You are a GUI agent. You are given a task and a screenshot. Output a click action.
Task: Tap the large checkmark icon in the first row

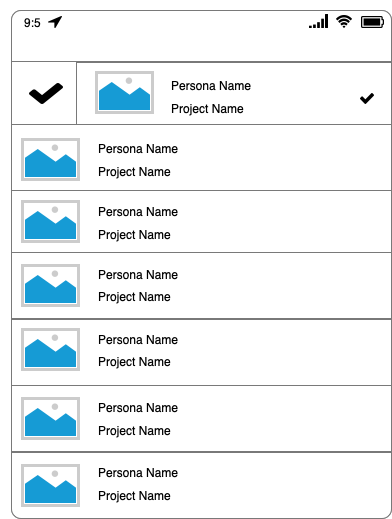46,93
